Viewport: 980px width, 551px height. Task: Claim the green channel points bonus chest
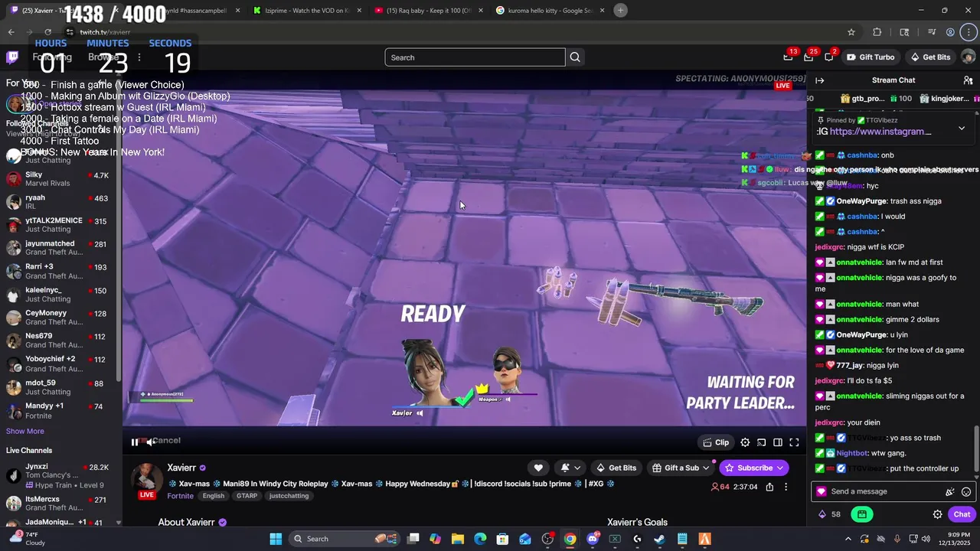pos(862,514)
